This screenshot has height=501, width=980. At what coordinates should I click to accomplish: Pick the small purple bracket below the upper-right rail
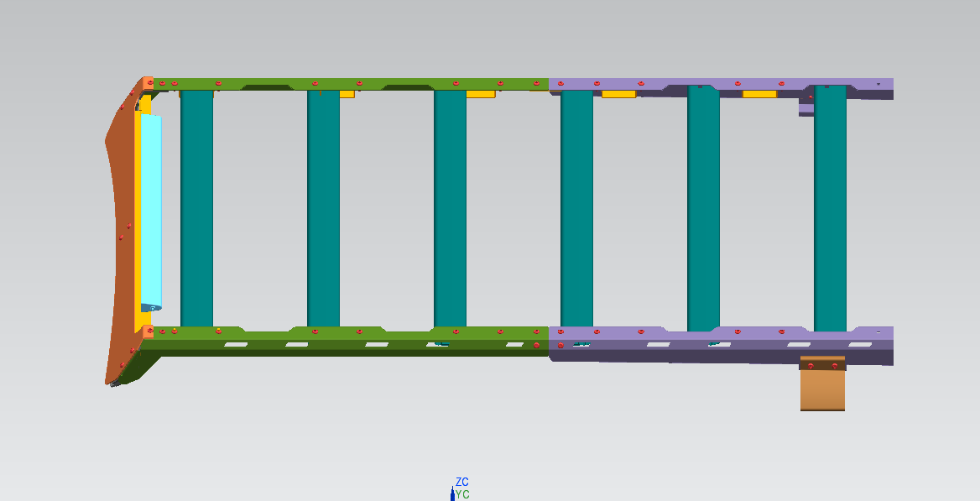tap(806, 109)
